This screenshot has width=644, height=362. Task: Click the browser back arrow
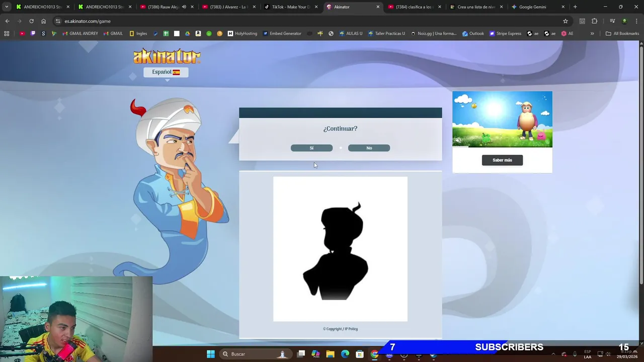click(x=7, y=21)
